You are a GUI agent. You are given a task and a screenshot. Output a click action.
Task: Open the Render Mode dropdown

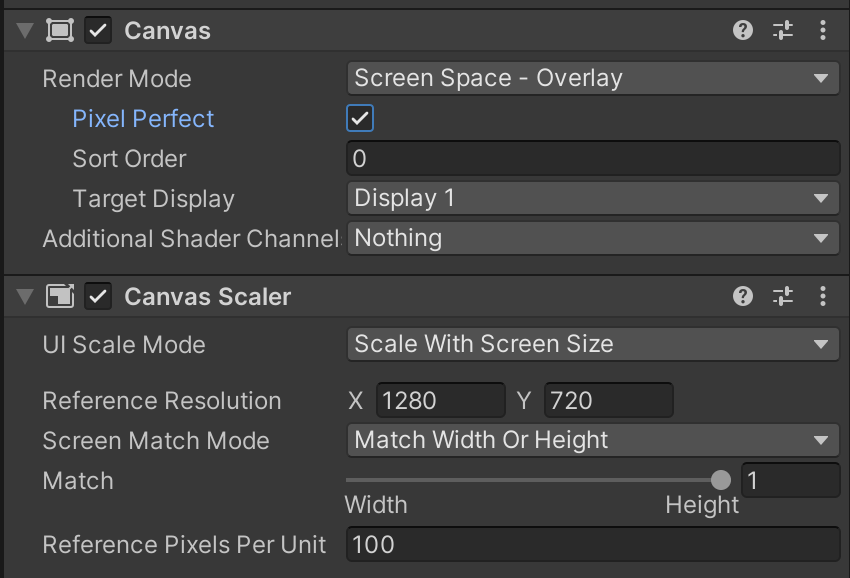(x=592, y=78)
